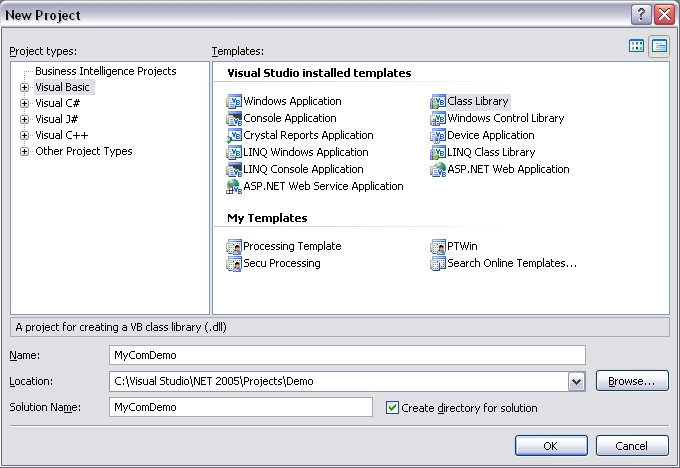This screenshot has height=468, width=680.
Task: Click the 'Secu Processing' label
Action: coord(282,263)
